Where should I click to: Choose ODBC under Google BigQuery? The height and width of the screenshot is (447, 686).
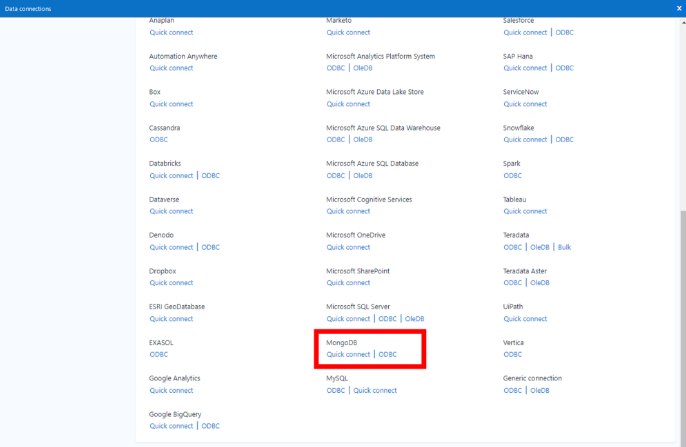click(x=210, y=426)
